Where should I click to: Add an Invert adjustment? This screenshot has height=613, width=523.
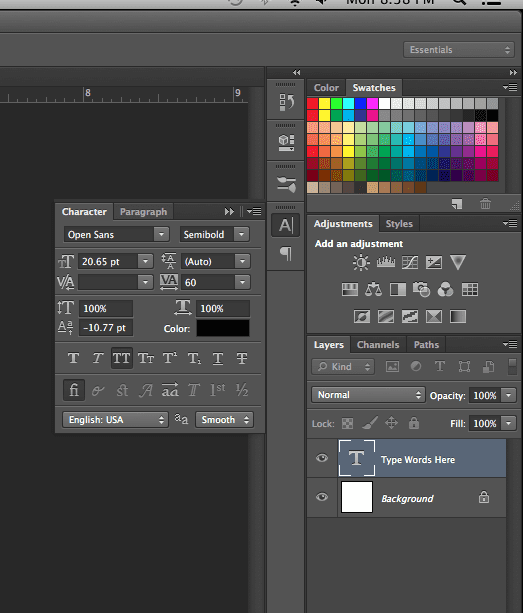point(362,316)
